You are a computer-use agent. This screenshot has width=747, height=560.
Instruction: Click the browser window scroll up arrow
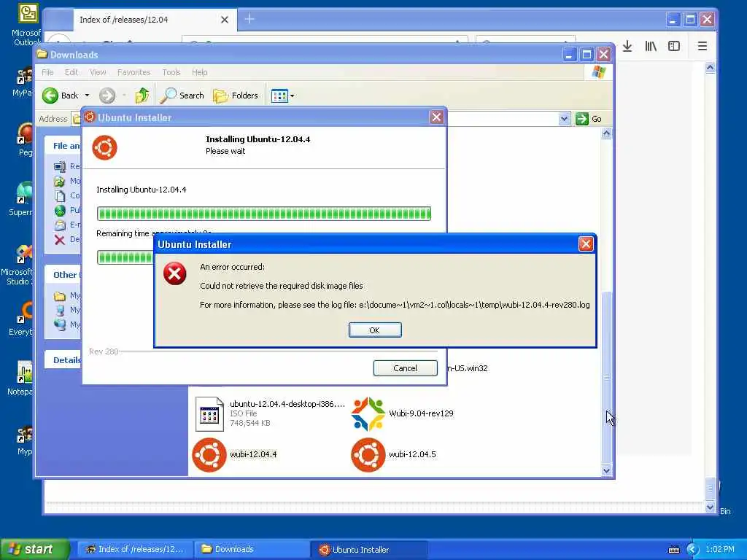[711, 68]
